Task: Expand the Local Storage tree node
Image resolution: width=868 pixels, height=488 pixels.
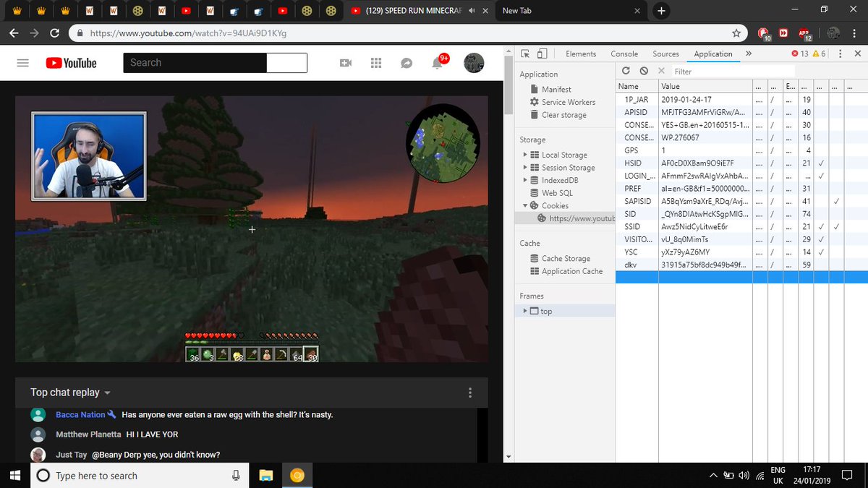Action: coord(525,155)
